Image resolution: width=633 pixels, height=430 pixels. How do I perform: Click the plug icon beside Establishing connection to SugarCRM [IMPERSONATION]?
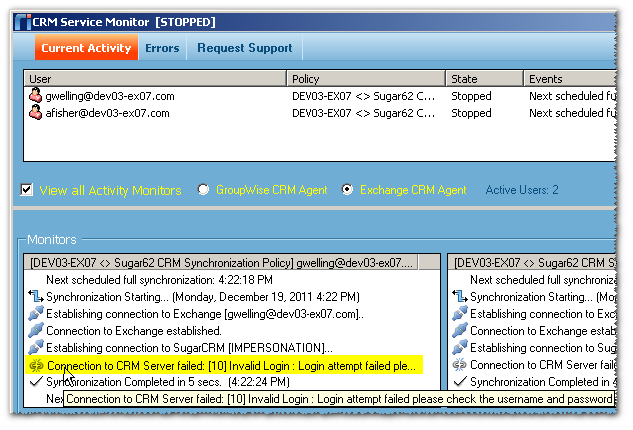click(36, 347)
